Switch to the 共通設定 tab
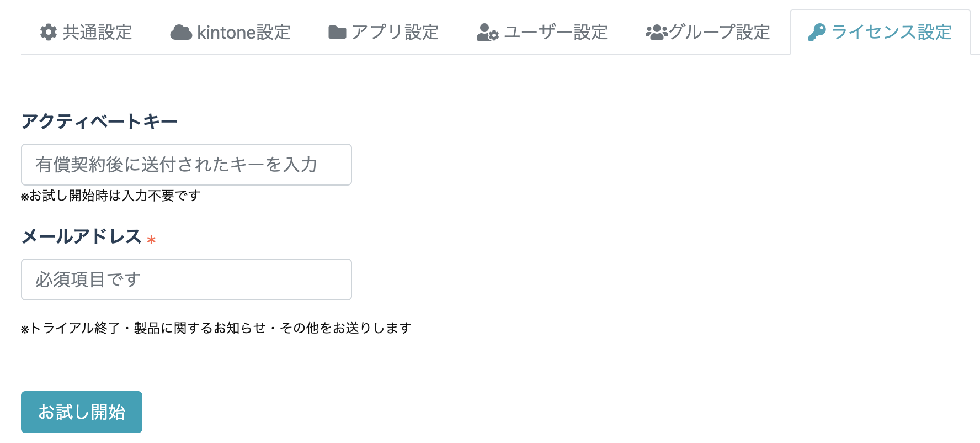The height and width of the screenshot is (443, 980). click(86, 32)
